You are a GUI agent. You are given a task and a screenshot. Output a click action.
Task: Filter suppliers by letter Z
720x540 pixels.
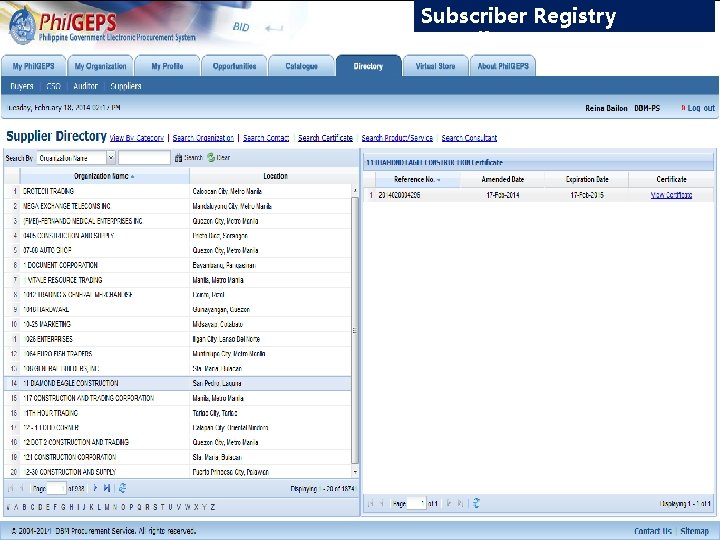pos(213,507)
